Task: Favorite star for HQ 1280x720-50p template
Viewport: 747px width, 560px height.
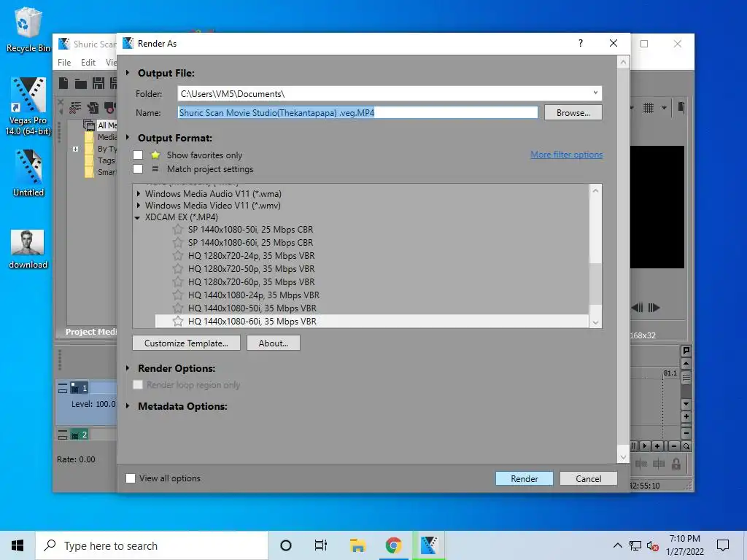Action: [178, 268]
